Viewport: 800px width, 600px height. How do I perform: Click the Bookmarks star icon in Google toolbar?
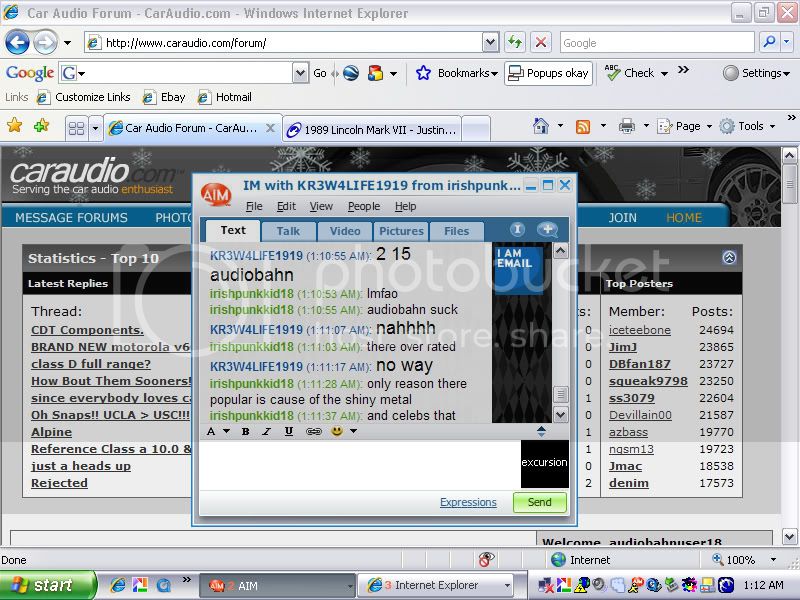tap(423, 73)
